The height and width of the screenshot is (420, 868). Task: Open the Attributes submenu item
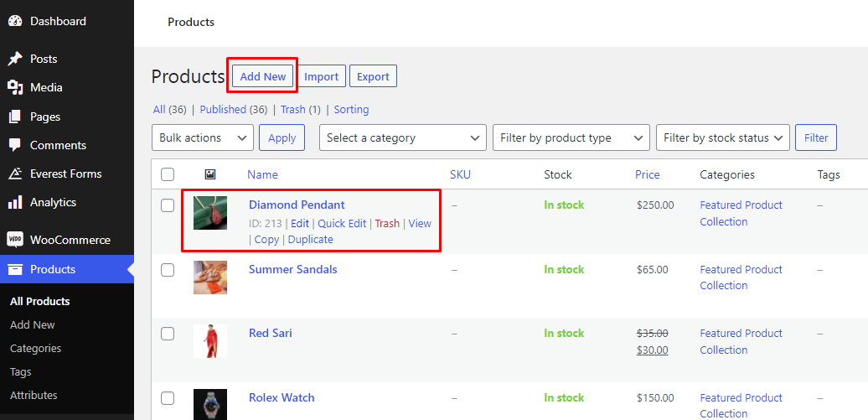coord(34,395)
